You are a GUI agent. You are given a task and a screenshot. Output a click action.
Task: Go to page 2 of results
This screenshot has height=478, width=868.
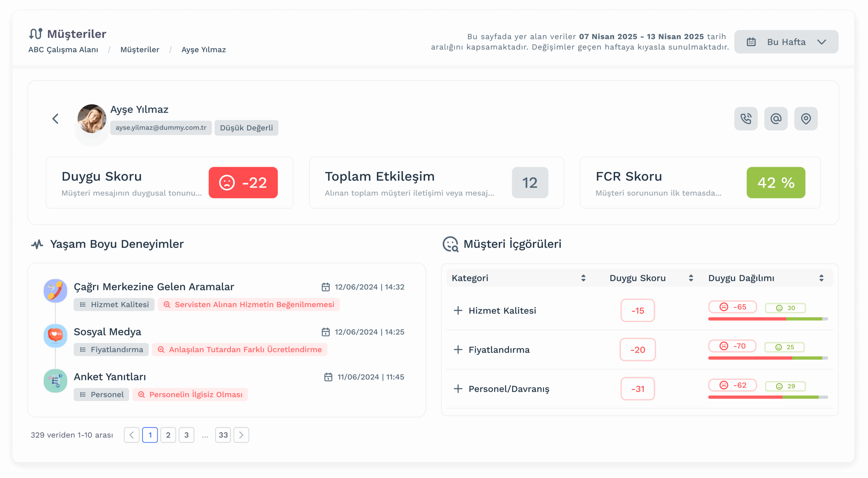coord(168,435)
